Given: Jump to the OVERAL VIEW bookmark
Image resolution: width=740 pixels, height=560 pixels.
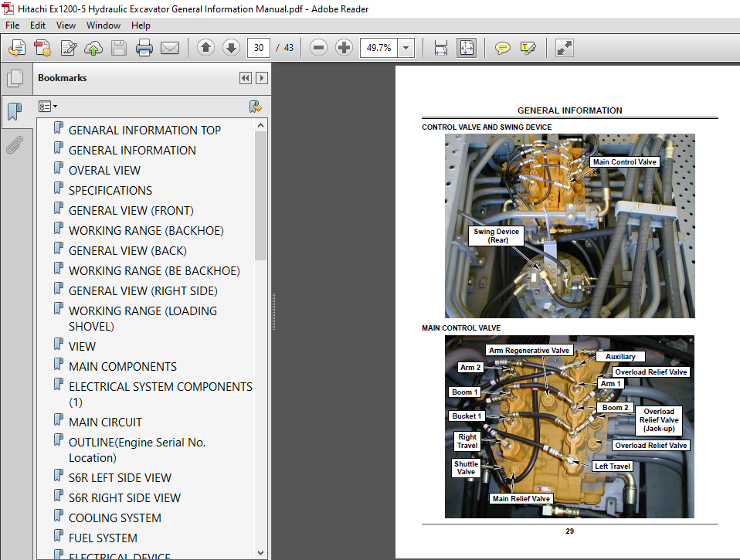Looking at the screenshot, I should [x=104, y=170].
